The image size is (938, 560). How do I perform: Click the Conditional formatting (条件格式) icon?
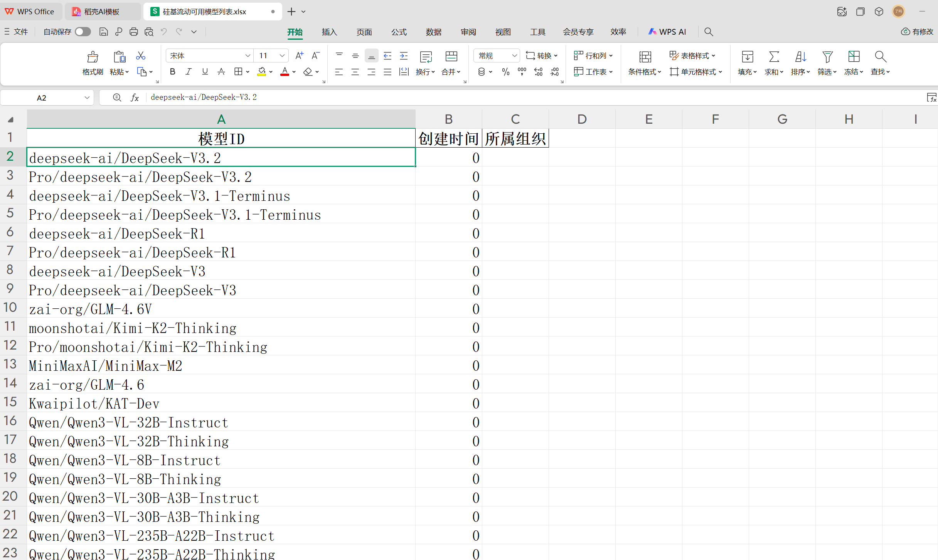tap(645, 57)
